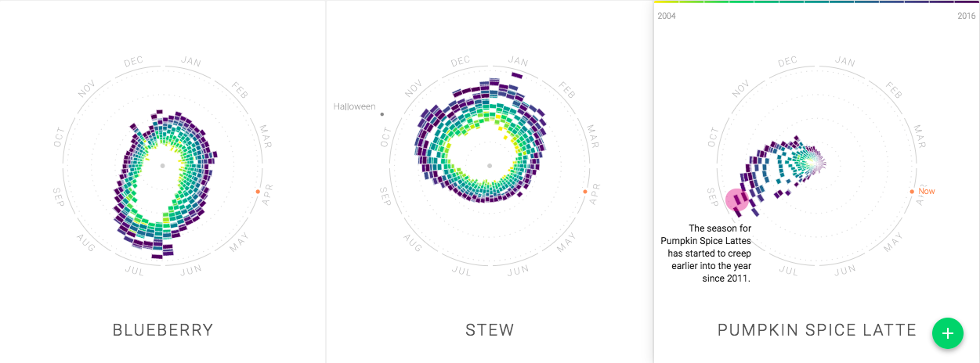Click DEC label on Pumpkin Spice Latte chart

[787, 62]
